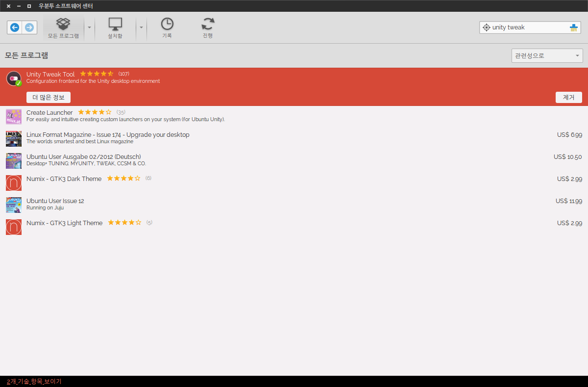Click Ubuntu User Ausgabe 02/2012 cover thumbnail
Screen dimensions: 588x387
point(14,161)
